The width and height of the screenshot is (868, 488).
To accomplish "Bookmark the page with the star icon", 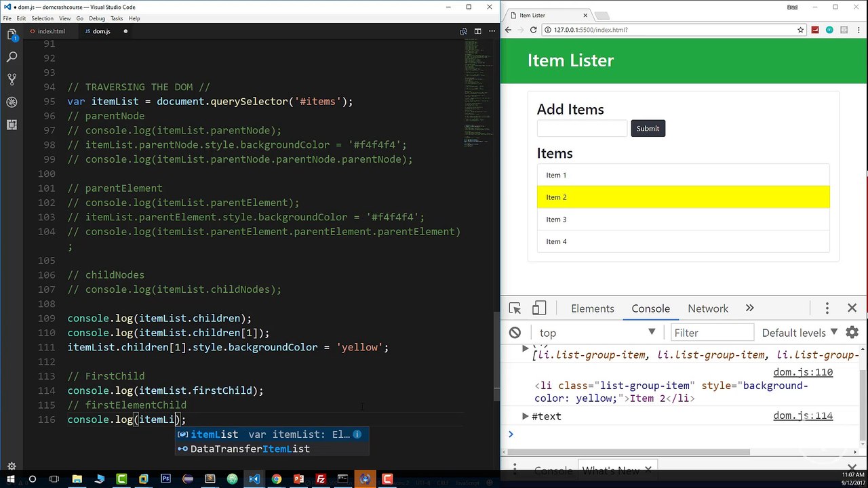I will point(801,30).
